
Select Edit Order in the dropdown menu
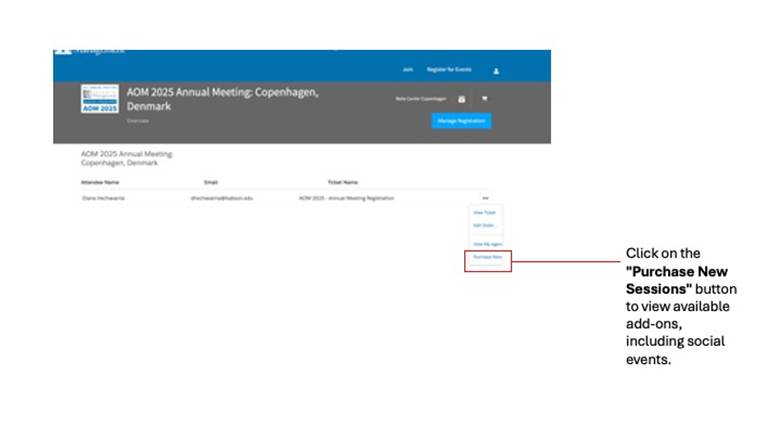484,226
